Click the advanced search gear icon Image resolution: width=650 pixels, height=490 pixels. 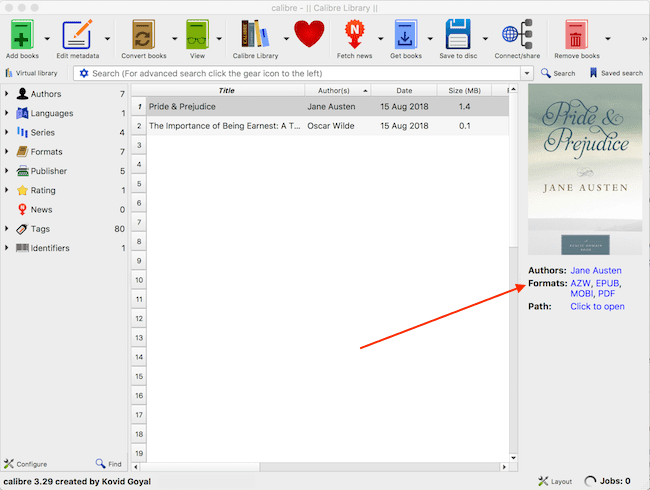click(x=84, y=73)
